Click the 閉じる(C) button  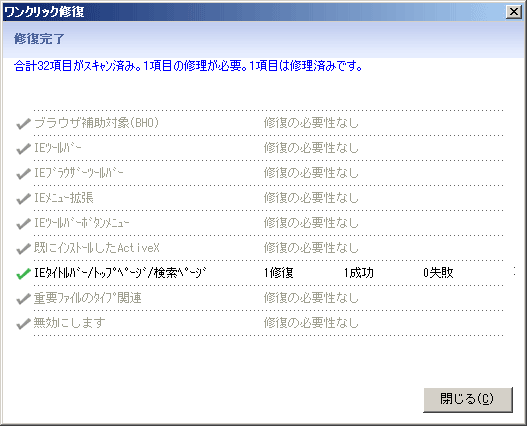pos(468,399)
